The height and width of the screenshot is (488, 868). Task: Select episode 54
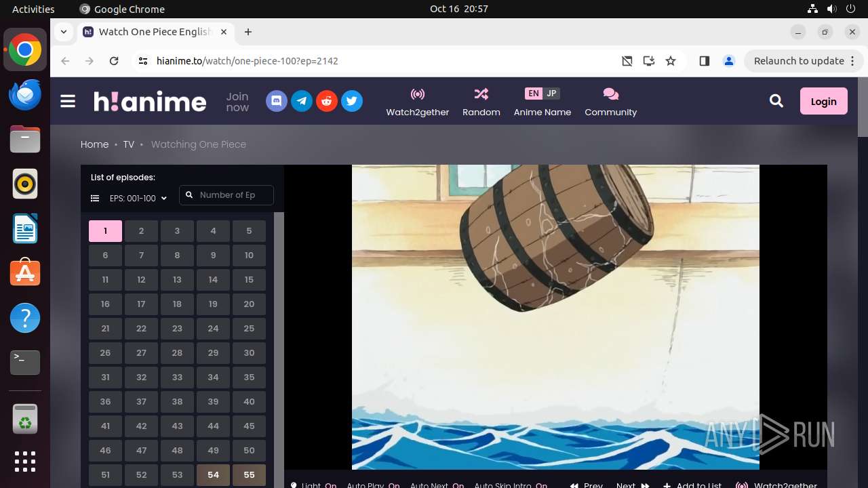pyautogui.click(x=213, y=475)
